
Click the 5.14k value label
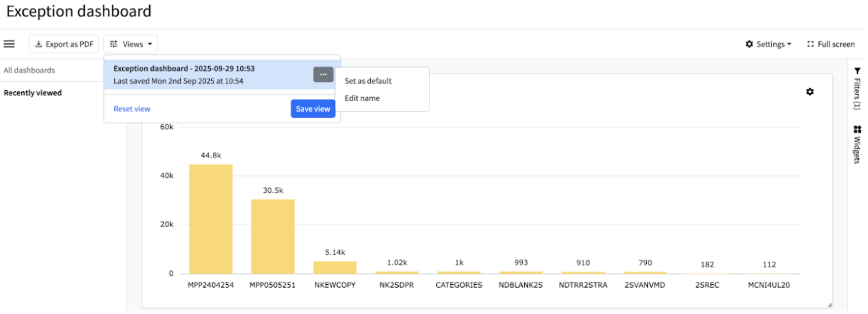pos(335,252)
